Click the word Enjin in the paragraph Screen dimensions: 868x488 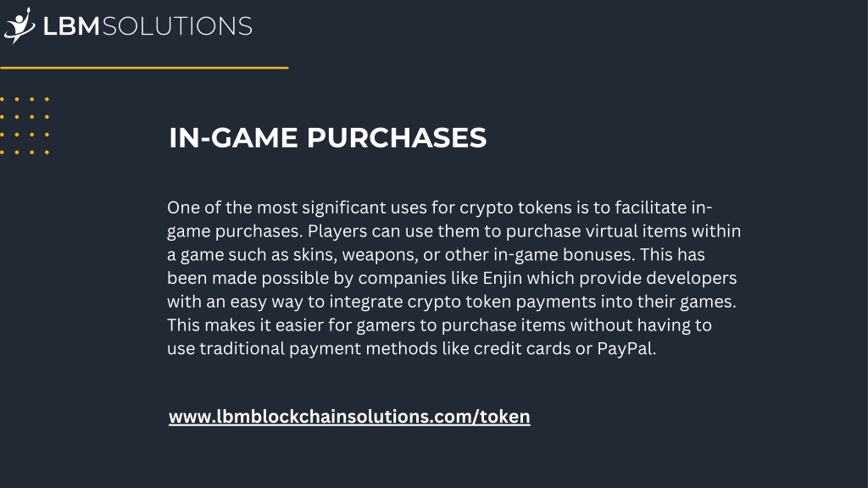coord(502,278)
